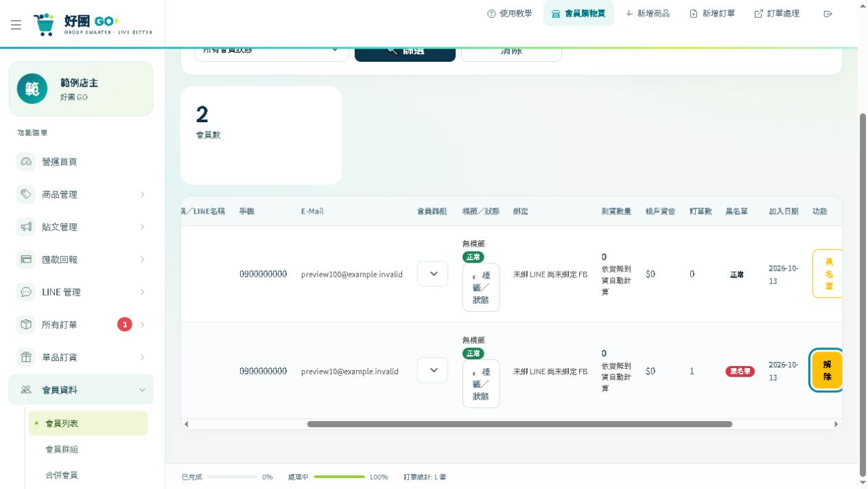The image size is (868, 489).
Task: Click the 會員群組 column header
Action: (x=432, y=212)
